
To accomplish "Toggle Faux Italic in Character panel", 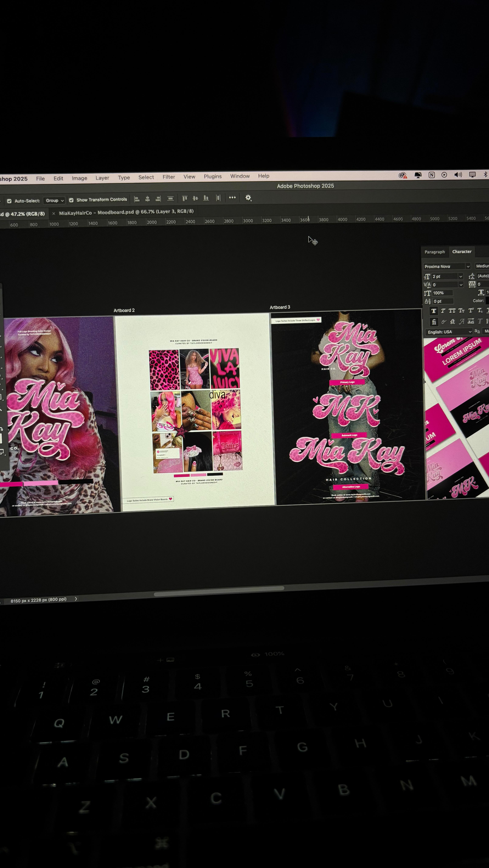I will pyautogui.click(x=443, y=311).
